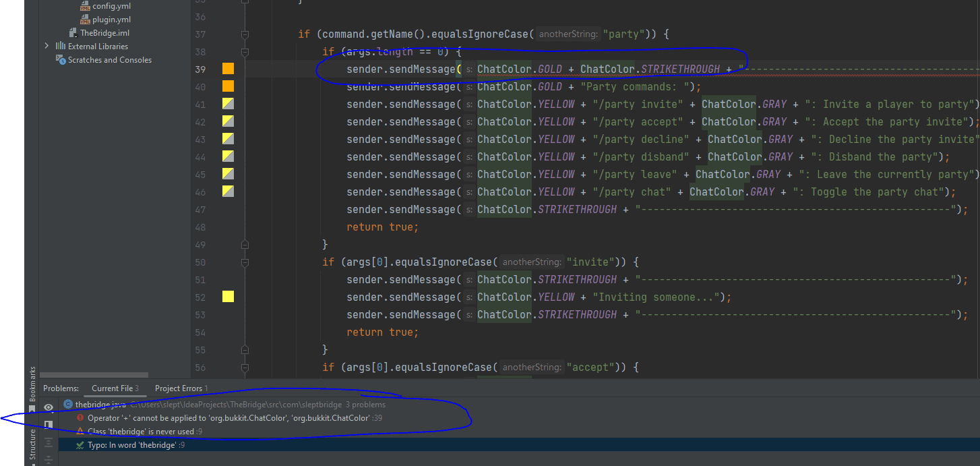This screenshot has height=466, width=980.
Task: Click the Scratches and Consoles icon
Action: click(x=61, y=60)
